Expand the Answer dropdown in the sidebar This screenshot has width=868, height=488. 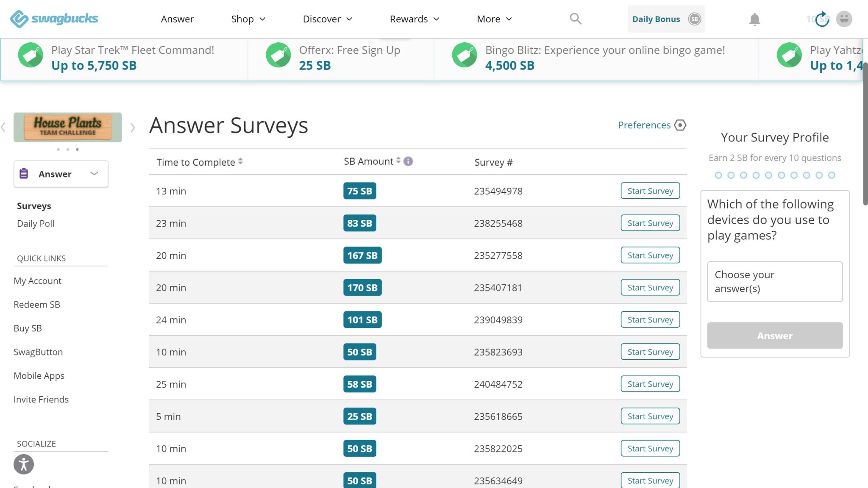[x=94, y=174]
